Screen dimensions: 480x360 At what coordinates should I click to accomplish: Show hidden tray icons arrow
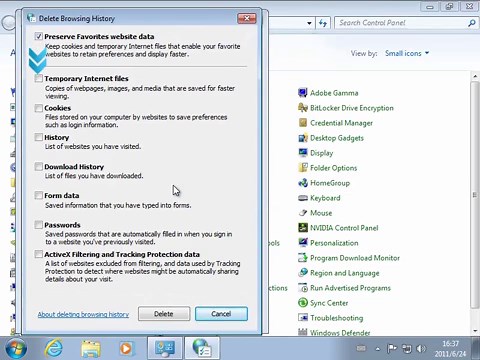pyautogui.click(x=378, y=349)
